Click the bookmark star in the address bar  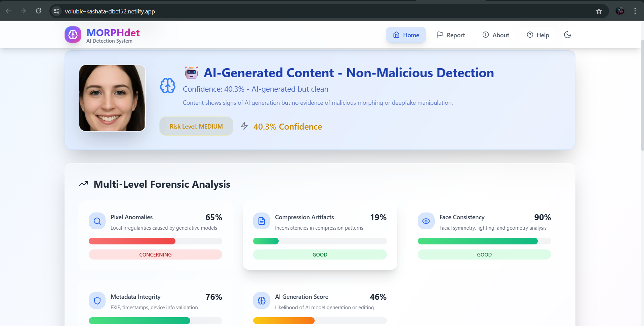pyautogui.click(x=599, y=11)
